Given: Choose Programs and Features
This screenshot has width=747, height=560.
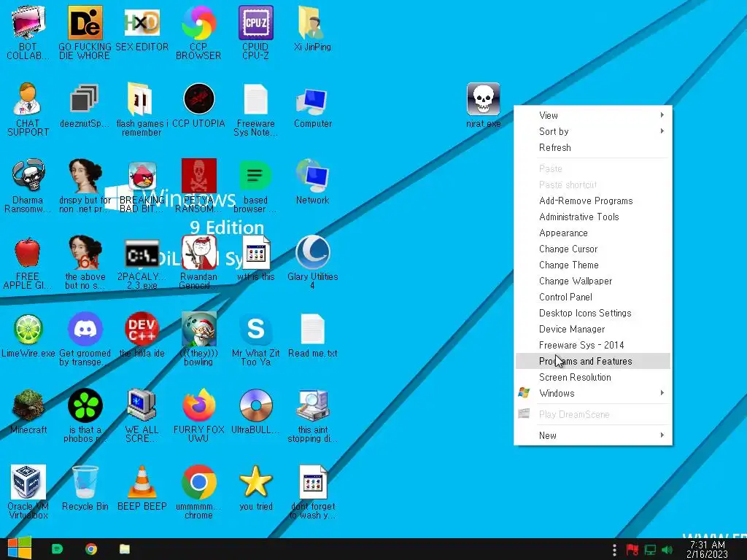Looking at the screenshot, I should 592,362.
